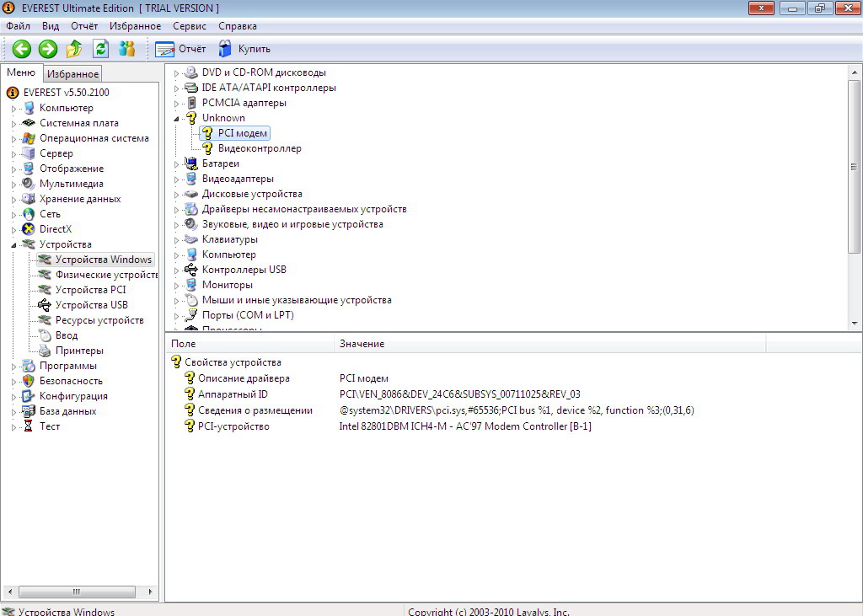Click the sidebar horizontal scrollbar thumb
Viewport: 863px width, 616px height.
click(77, 592)
